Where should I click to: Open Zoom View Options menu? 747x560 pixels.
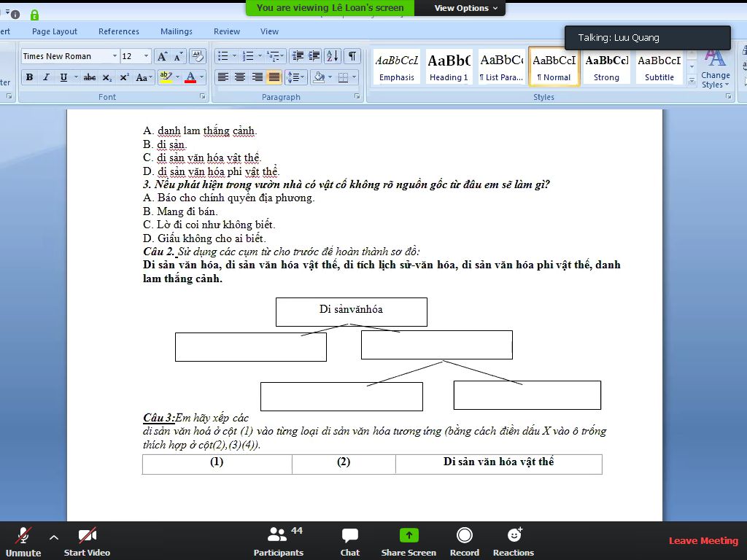(x=465, y=8)
